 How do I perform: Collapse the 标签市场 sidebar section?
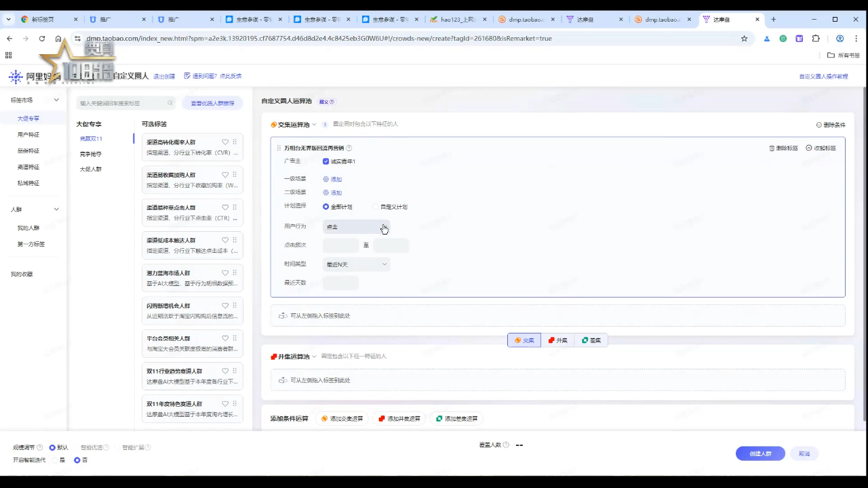[56, 100]
